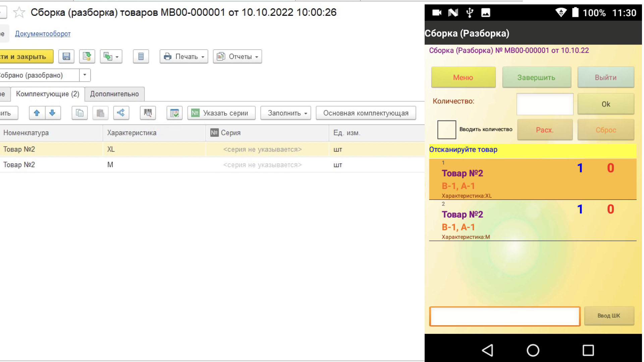Image resolution: width=644 pixels, height=362 pixels.
Task: Switch to the Комплектующие (2) tab
Action: coord(48,94)
